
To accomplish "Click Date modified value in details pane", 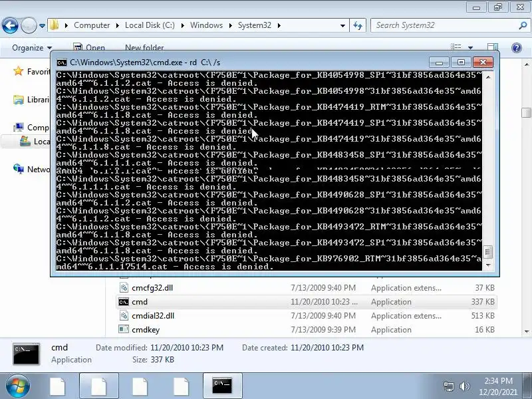I will 187,348.
